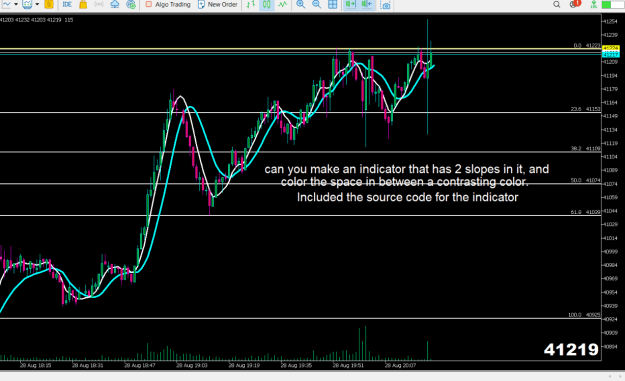Switch chart to bar chart mode
The image size is (625, 381).
[250, 4]
